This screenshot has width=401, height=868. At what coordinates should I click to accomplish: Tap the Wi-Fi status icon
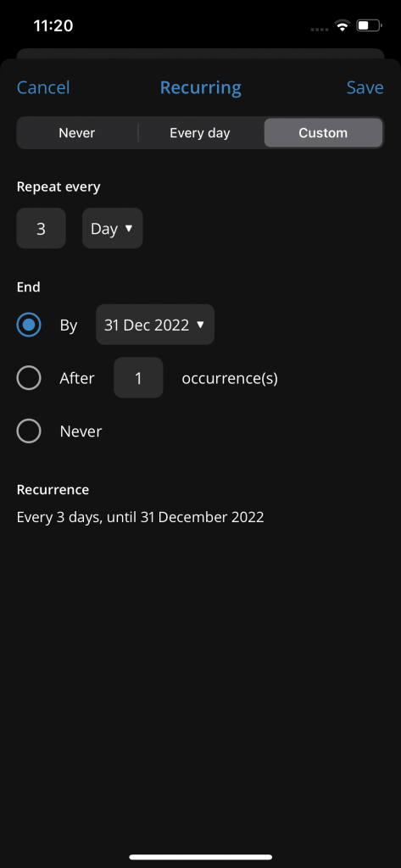343,25
